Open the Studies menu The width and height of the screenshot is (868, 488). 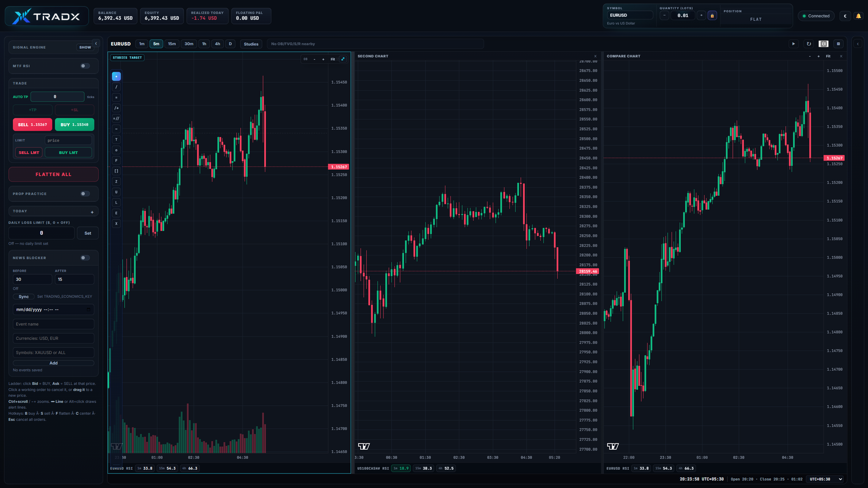tap(251, 44)
